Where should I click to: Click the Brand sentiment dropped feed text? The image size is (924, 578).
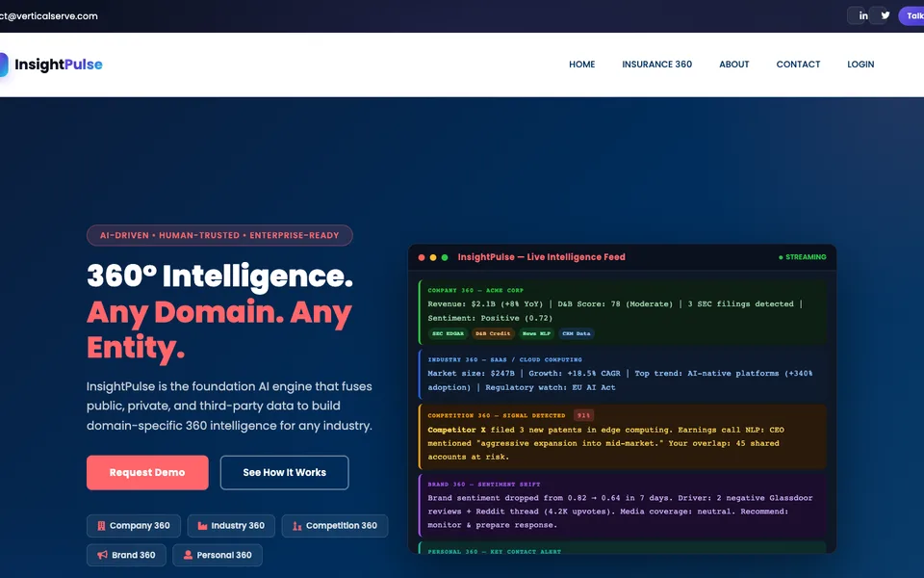pyautogui.click(x=620, y=512)
